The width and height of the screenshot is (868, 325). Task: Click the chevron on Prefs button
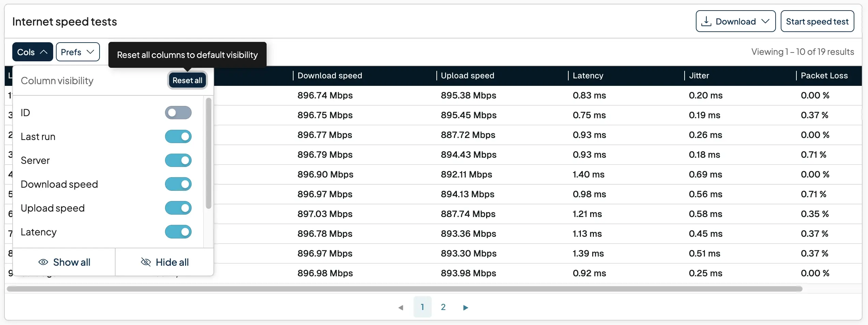click(90, 52)
